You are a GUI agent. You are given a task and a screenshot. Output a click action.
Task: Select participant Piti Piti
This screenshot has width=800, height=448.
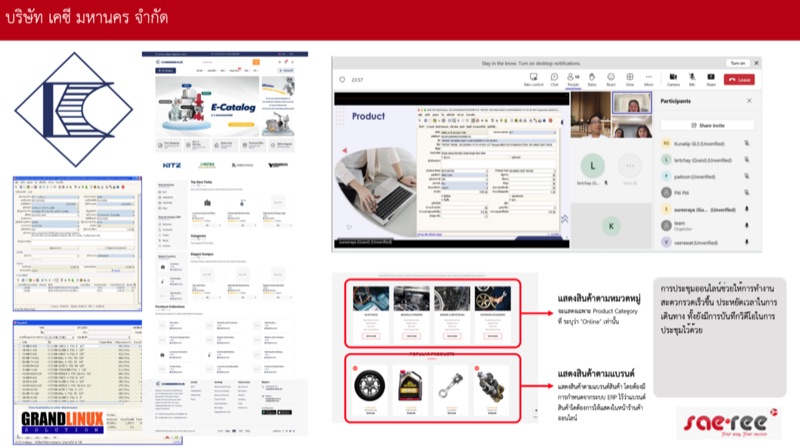pos(706,193)
